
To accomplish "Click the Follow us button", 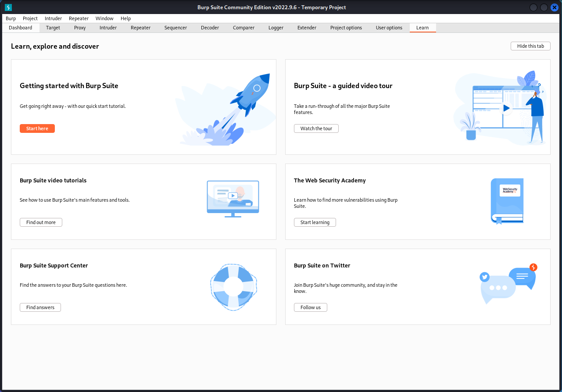I will [311, 307].
